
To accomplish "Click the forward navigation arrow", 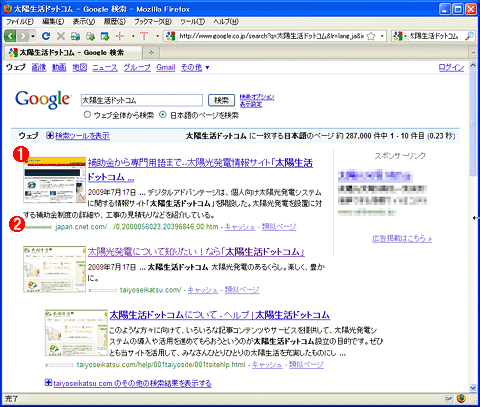I will pos(23,36).
